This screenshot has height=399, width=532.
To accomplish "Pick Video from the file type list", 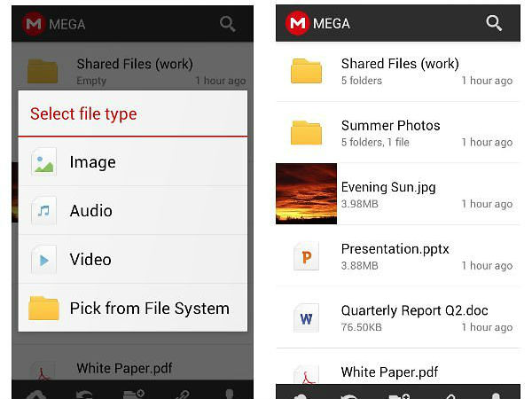I will (x=133, y=260).
